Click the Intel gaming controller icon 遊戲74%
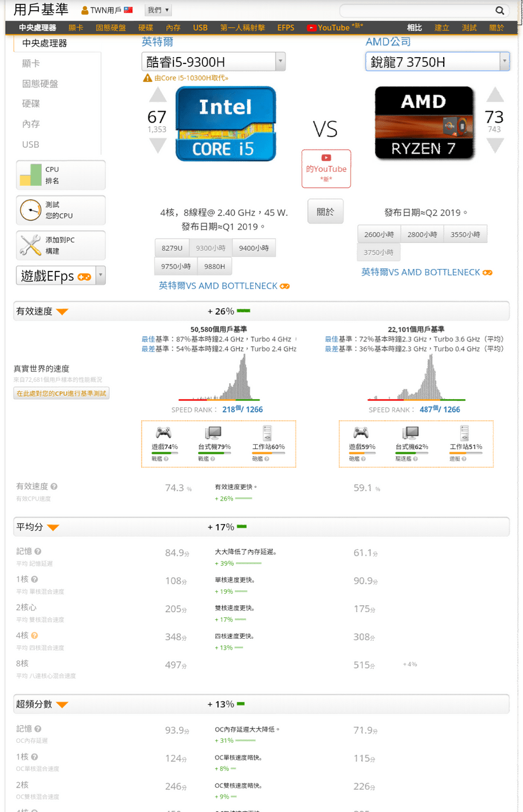Screen dimensions: 523x812 pyautogui.click(x=164, y=433)
